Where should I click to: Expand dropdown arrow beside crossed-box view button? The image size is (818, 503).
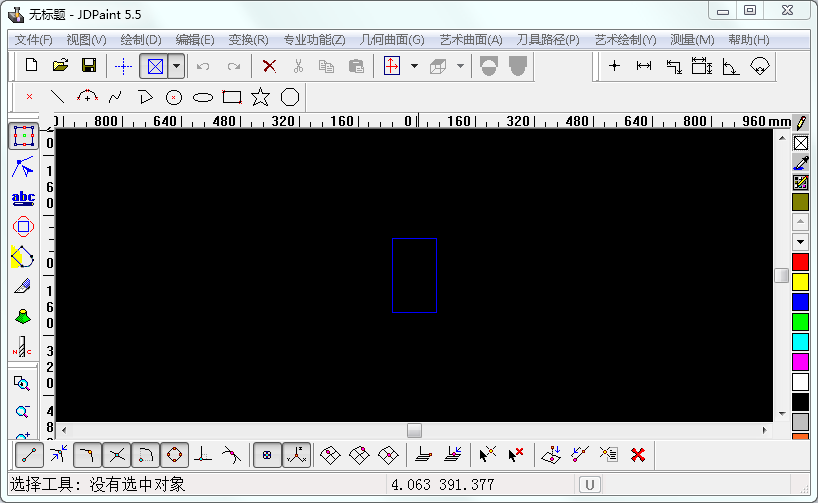click(177, 66)
